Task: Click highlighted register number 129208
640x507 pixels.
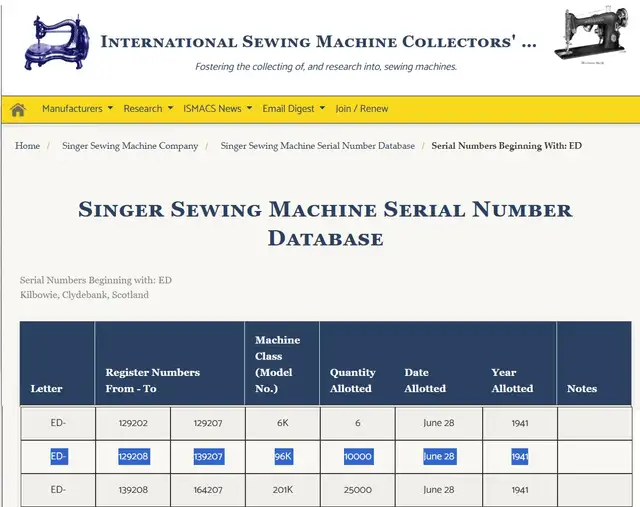Action: tap(134, 456)
